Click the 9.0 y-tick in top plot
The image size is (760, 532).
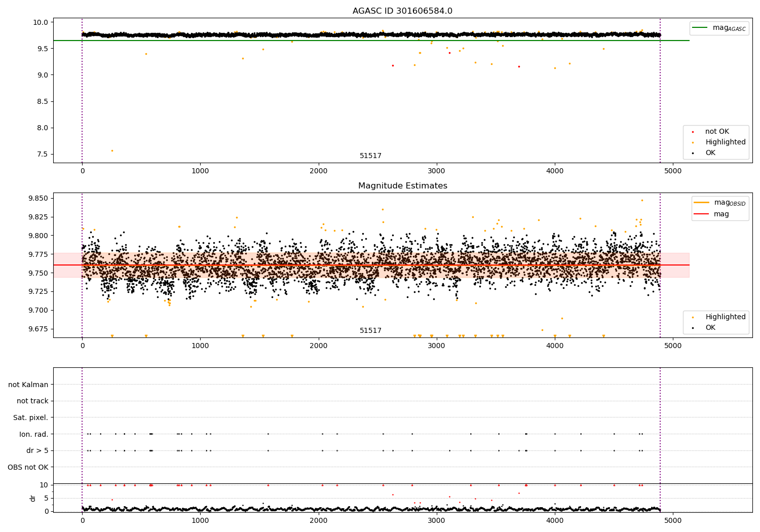pos(43,75)
